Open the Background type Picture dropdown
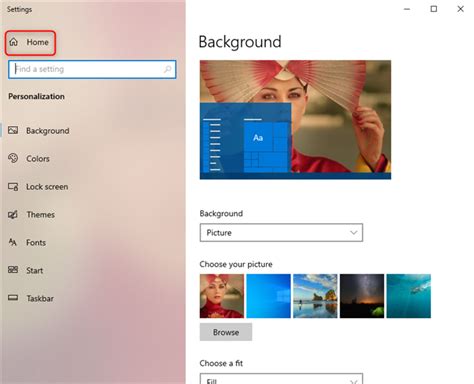The height and width of the screenshot is (384, 474). (281, 233)
